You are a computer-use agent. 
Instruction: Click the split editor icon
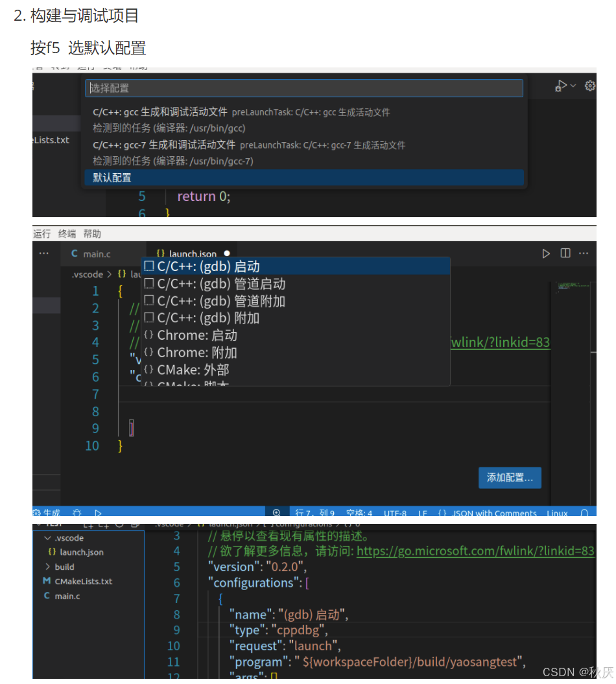(566, 254)
